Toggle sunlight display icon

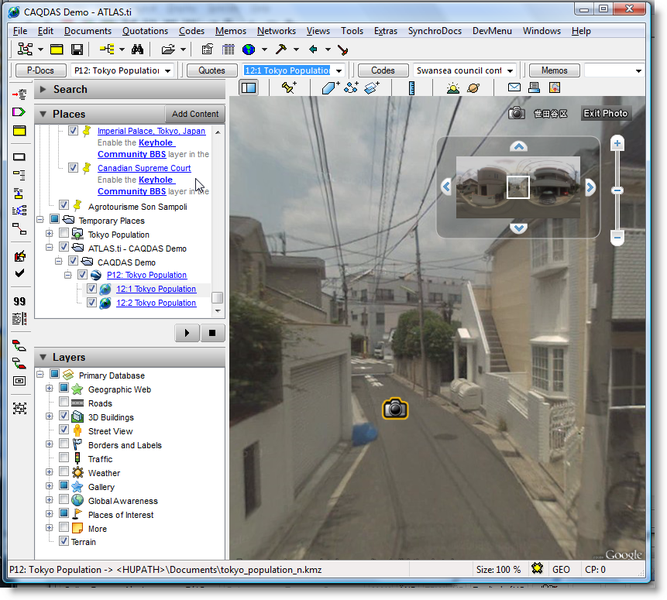(452, 89)
